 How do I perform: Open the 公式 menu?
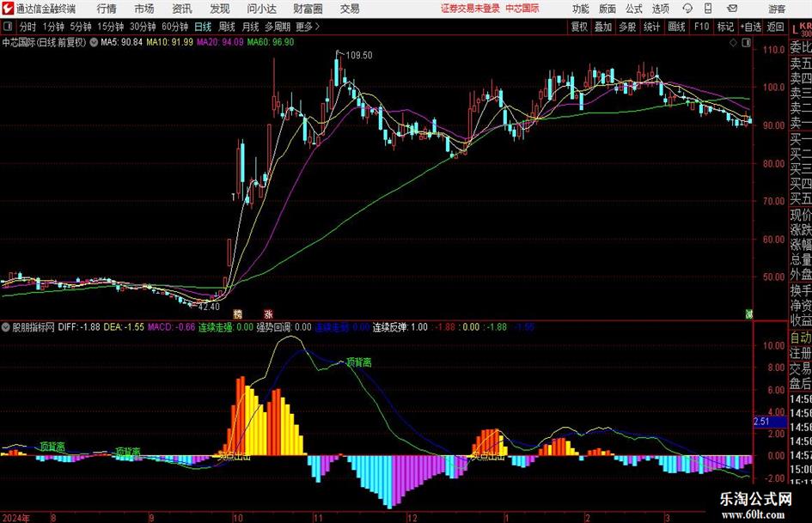(x=633, y=9)
